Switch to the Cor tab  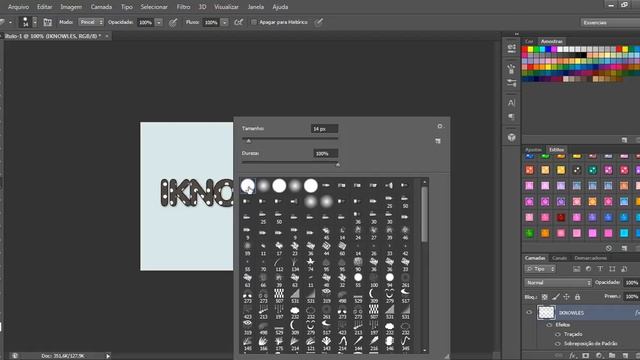(x=529, y=41)
